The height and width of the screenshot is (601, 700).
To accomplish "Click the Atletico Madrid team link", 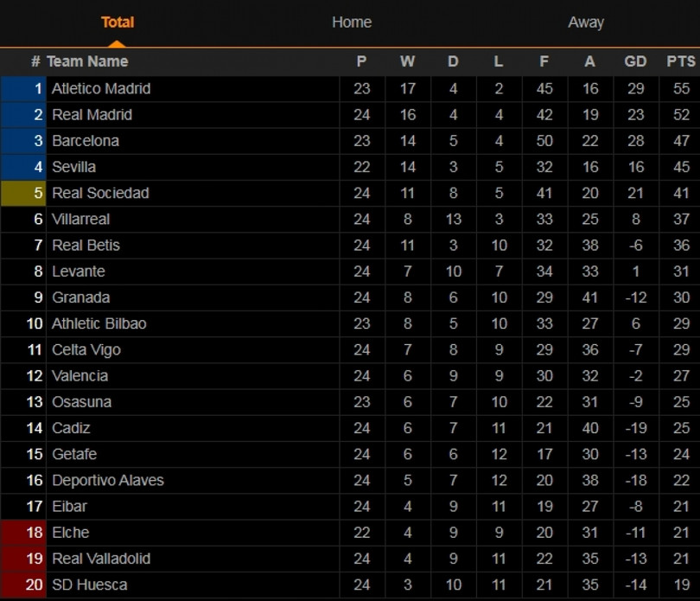I will 101,88.
